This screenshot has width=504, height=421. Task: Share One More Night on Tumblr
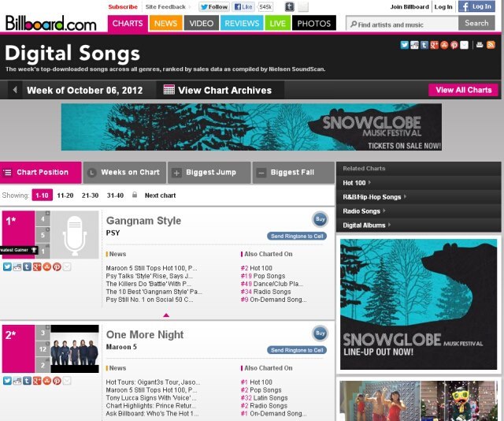(x=27, y=381)
